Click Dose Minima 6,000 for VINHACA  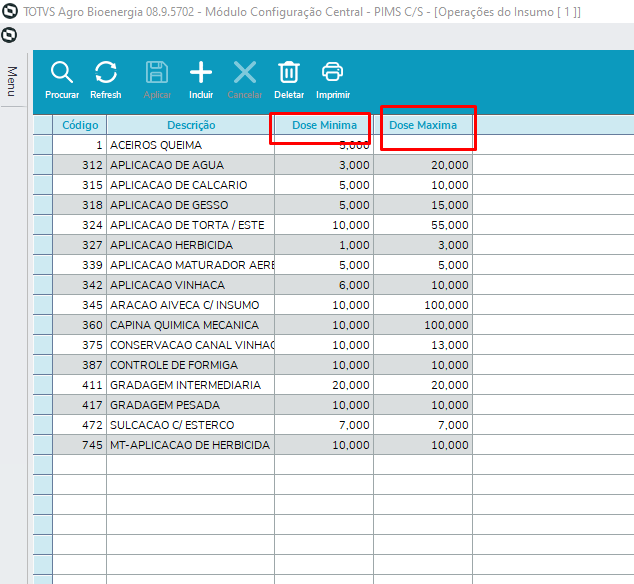coord(324,285)
